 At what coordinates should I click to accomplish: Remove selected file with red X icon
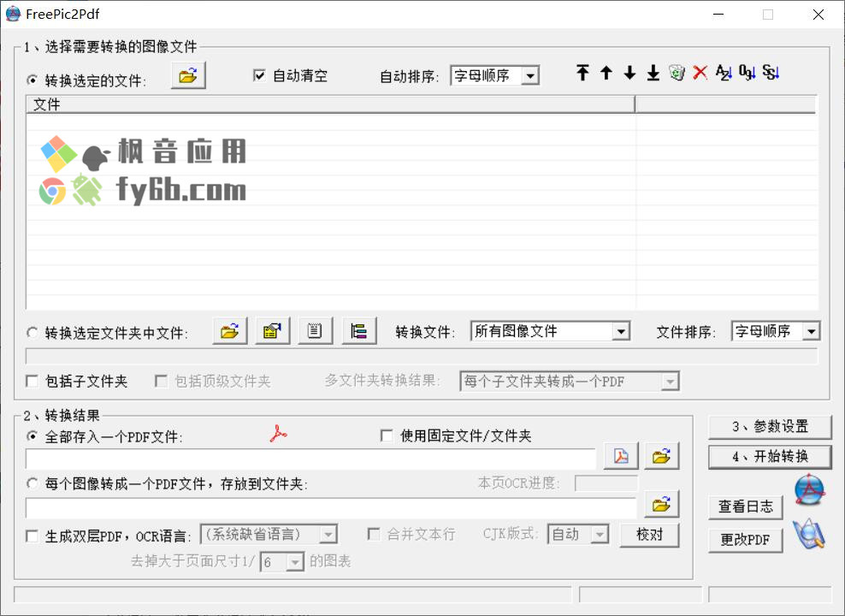[x=700, y=72]
